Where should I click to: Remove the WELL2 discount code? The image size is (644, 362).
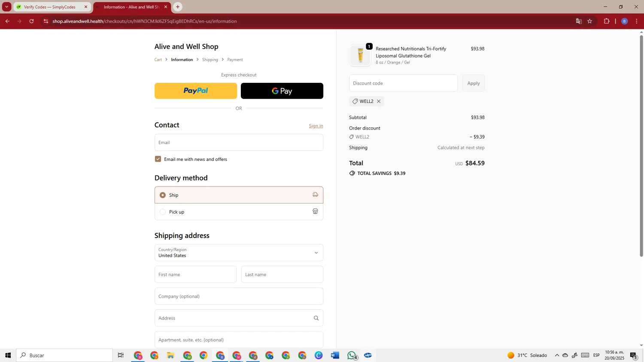point(379,102)
